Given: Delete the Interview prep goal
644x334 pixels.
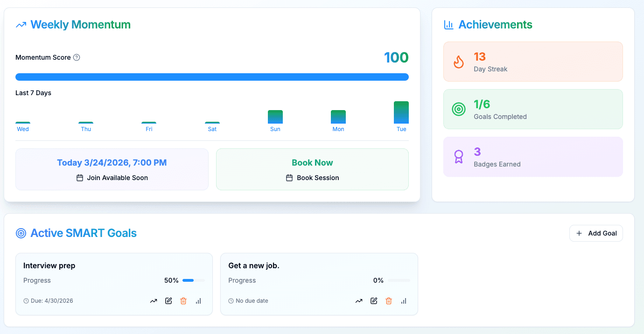Looking at the screenshot, I should tap(183, 301).
